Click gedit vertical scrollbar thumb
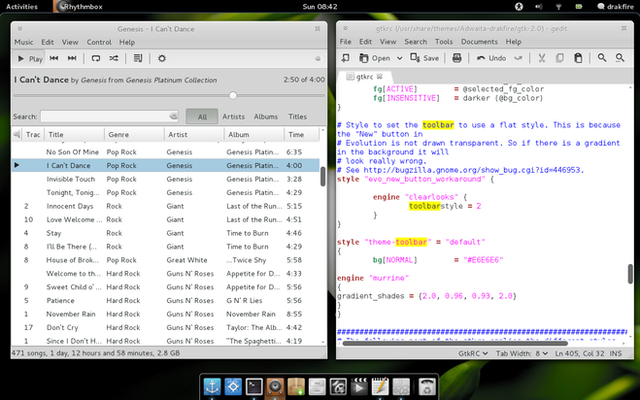The width and height of the screenshot is (640, 400). [x=630, y=273]
